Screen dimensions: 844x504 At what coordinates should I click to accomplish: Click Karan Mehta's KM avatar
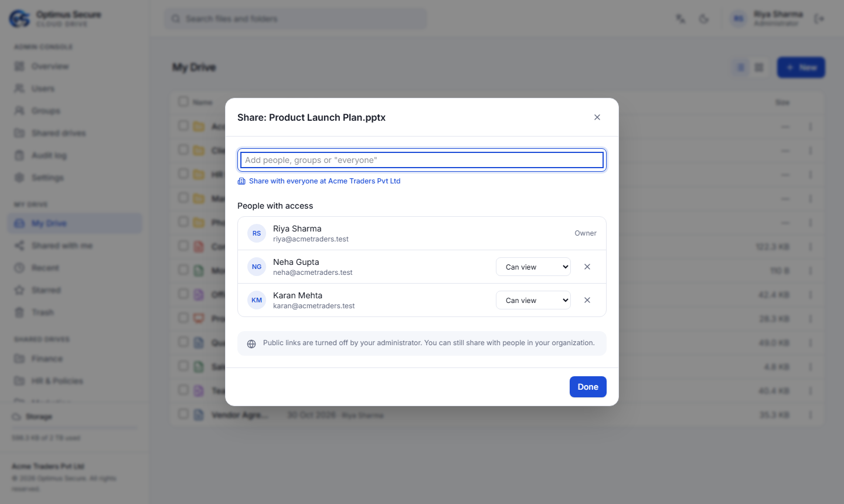tap(257, 300)
